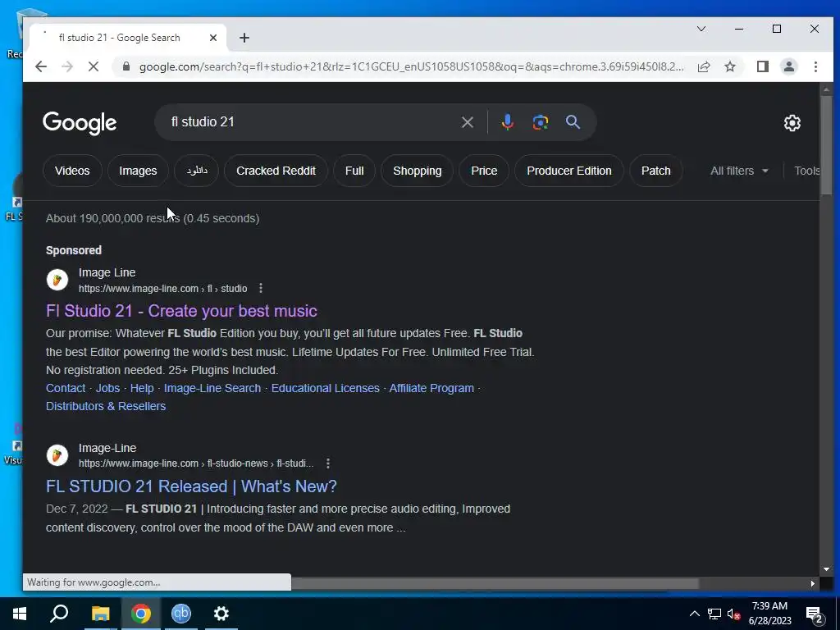Open the taskbar clock and date
Screen dimensions: 840x630
769,614
